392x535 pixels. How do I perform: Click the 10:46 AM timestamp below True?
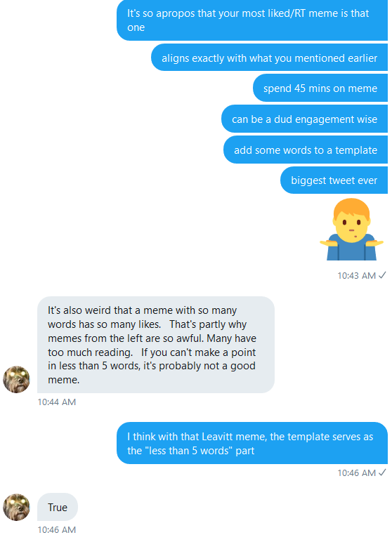tap(57, 529)
